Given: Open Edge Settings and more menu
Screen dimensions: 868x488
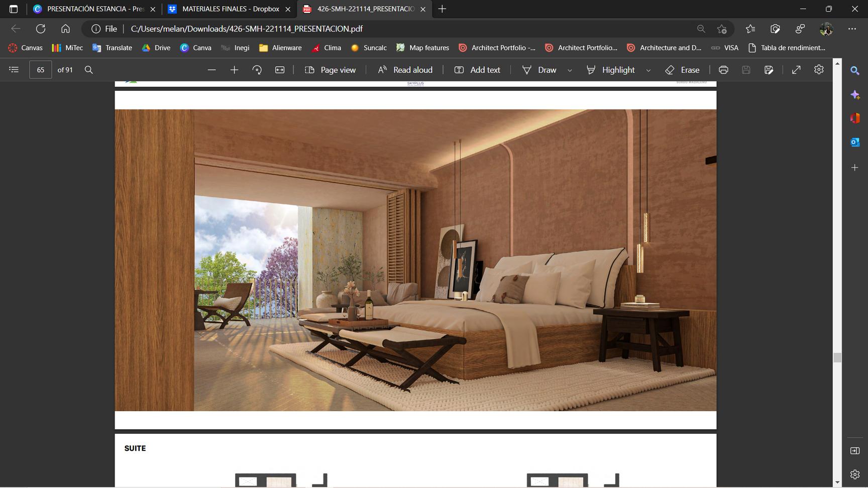Looking at the screenshot, I should pos(852,29).
